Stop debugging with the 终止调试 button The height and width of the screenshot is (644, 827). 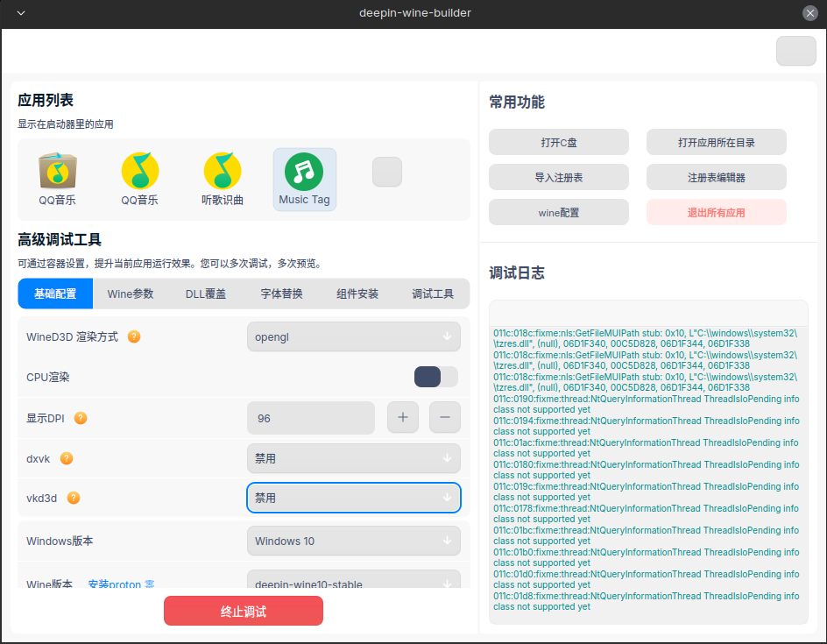pyautogui.click(x=244, y=612)
